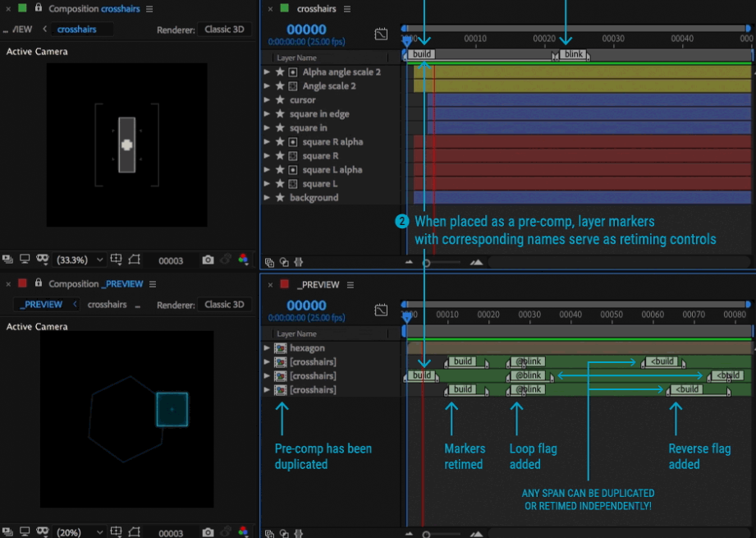
Task: Open the Composition _PREVIEW panel menu
Action: [153, 284]
